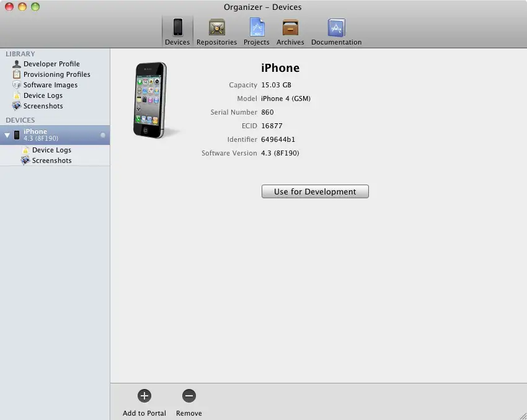Click the minus icon to remove the device

(x=189, y=396)
